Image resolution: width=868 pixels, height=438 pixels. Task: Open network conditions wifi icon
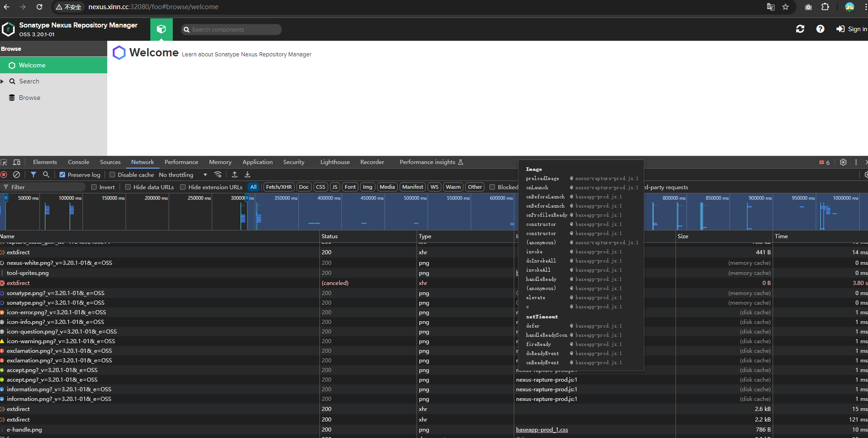coord(218,175)
